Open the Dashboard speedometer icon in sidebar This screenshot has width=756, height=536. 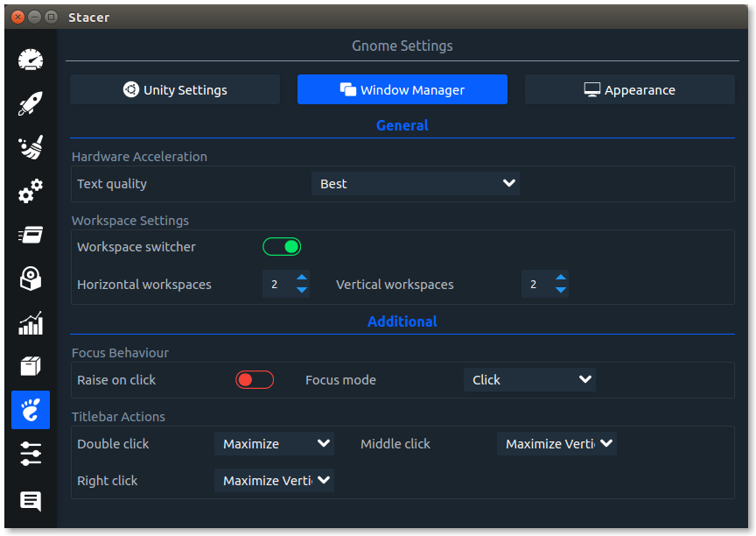(x=31, y=60)
